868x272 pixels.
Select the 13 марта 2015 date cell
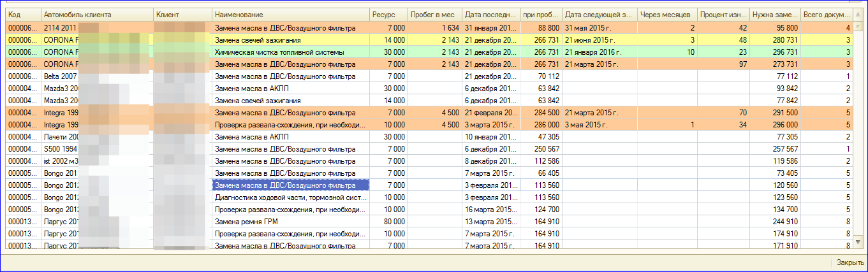492,222
